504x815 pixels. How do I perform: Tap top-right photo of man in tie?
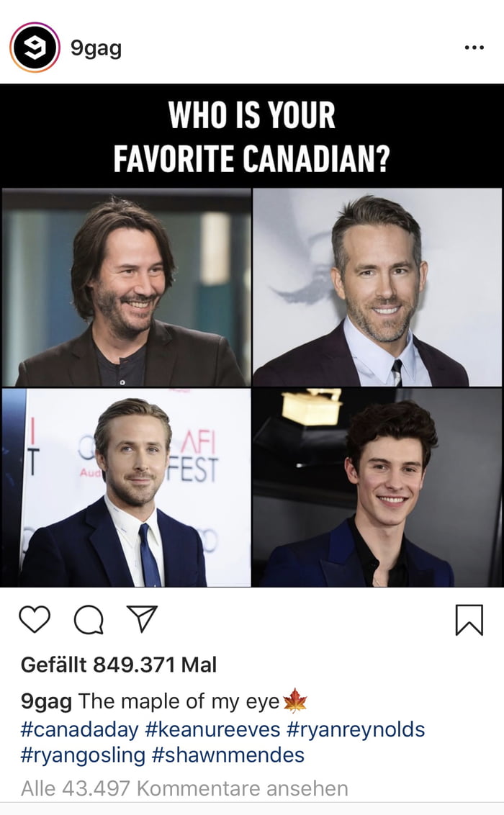click(377, 287)
